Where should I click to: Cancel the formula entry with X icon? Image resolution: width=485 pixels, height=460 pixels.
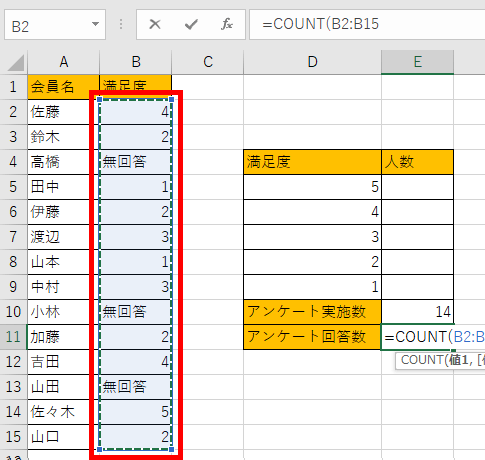155,24
